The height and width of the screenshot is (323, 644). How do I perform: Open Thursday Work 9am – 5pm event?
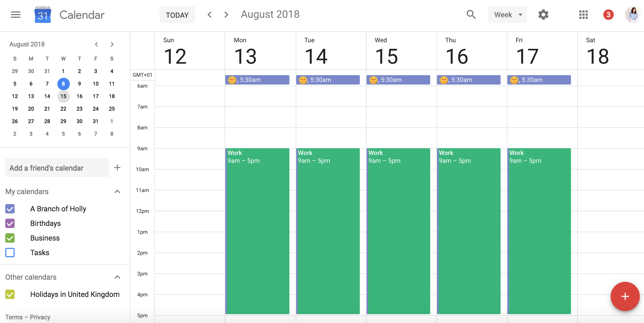[x=469, y=231]
